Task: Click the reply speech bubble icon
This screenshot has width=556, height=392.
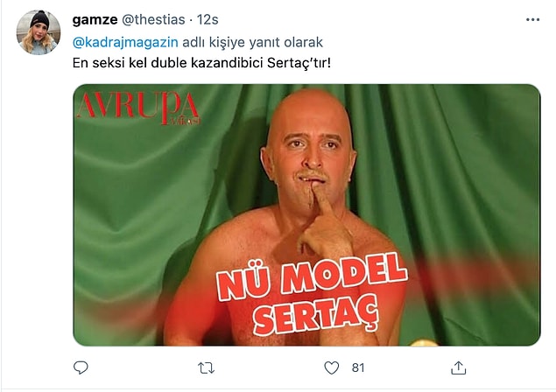Action: (x=81, y=367)
